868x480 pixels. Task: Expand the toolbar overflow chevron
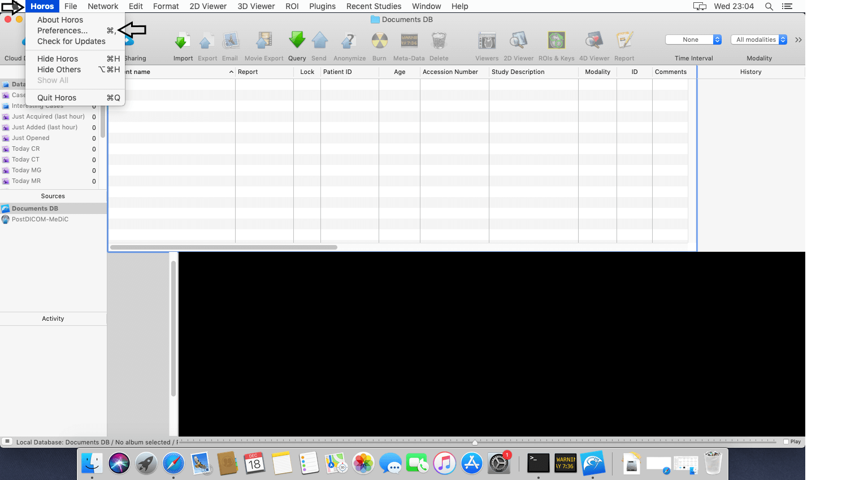pyautogui.click(x=798, y=40)
